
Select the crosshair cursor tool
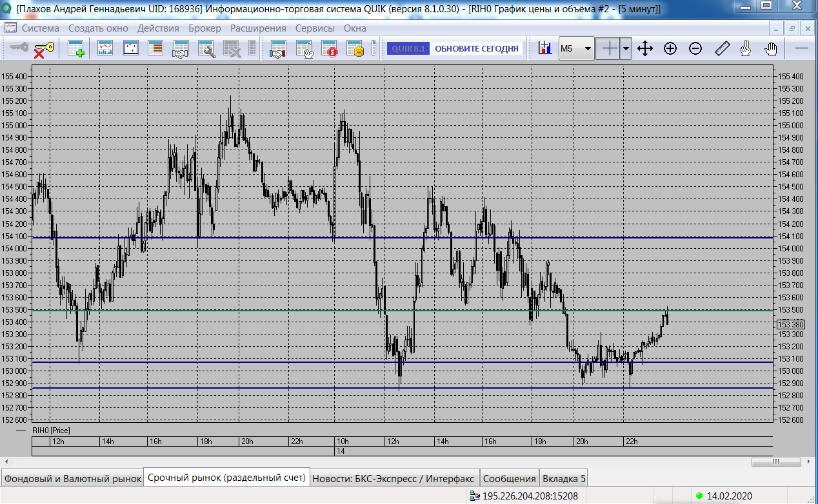point(608,48)
